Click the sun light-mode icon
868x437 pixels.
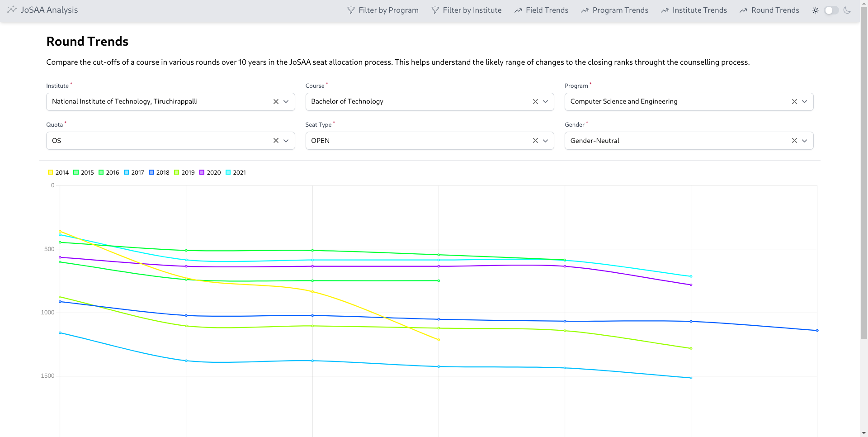coord(816,10)
